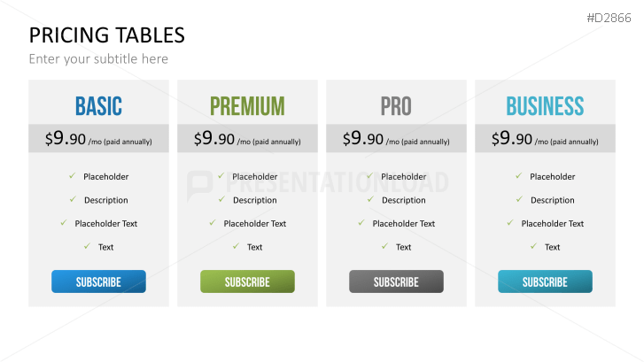Select the BASIC plan heading

click(x=98, y=106)
